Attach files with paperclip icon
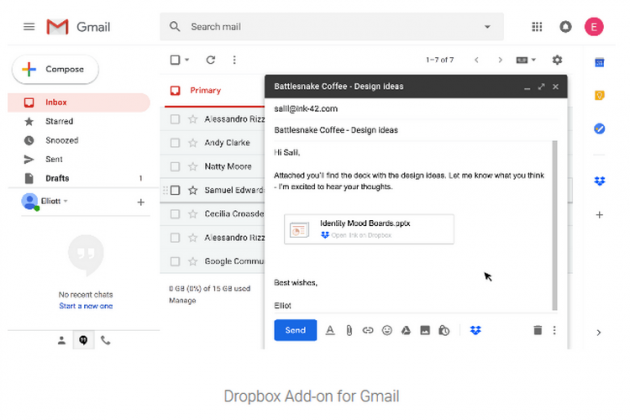The width and height of the screenshot is (630, 420). click(x=349, y=330)
